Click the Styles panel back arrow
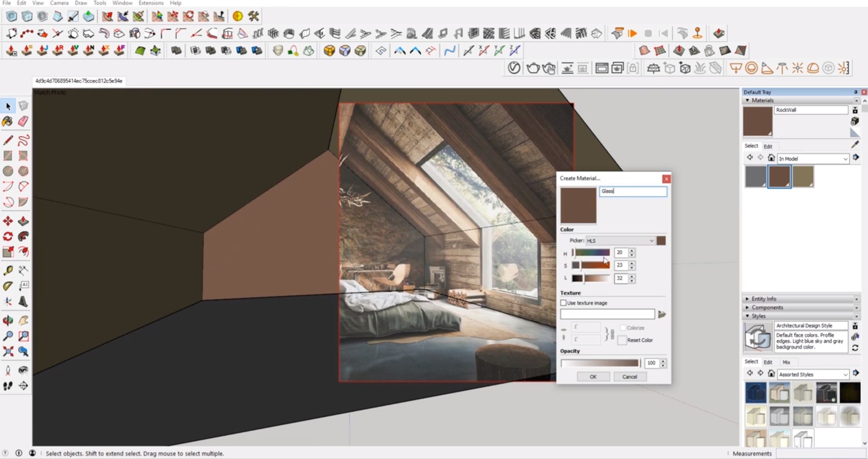 click(749, 373)
